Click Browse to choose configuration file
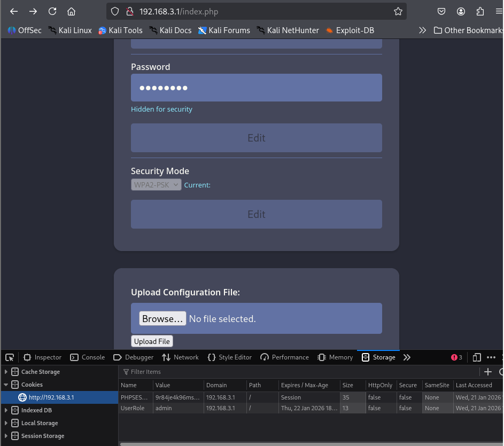 162,318
